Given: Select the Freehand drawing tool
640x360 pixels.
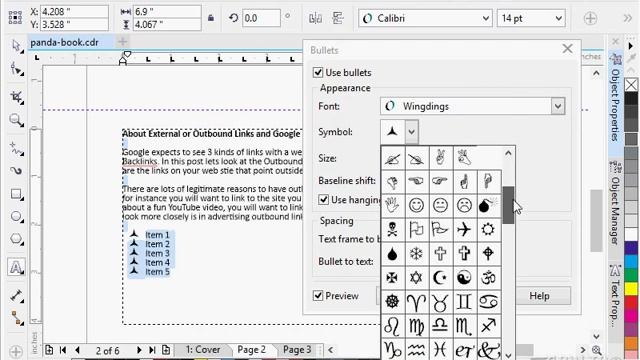Looking at the screenshot, I should click(x=16, y=149).
